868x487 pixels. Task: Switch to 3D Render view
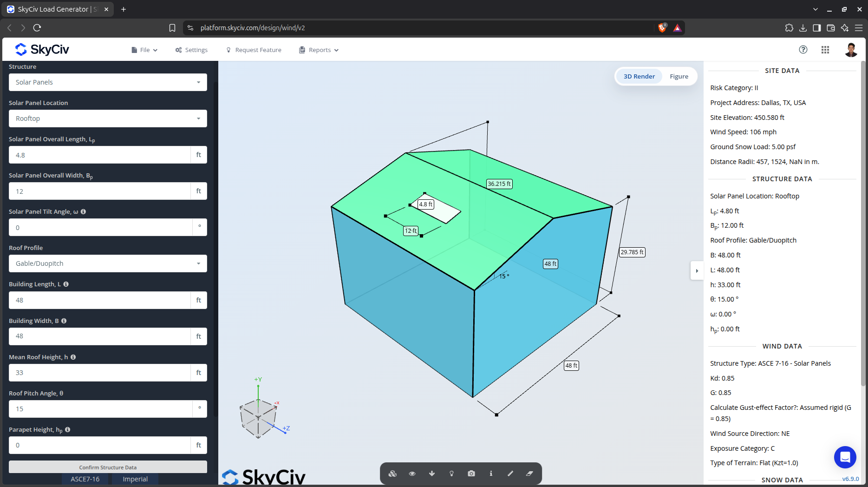[639, 76]
